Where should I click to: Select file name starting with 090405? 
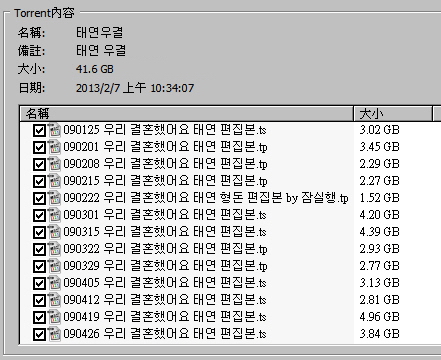165,283
